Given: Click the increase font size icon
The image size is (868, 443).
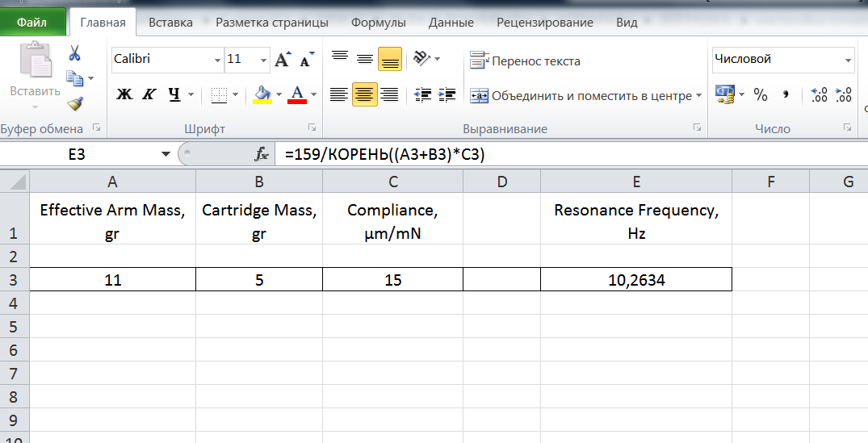Looking at the screenshot, I should (x=282, y=60).
